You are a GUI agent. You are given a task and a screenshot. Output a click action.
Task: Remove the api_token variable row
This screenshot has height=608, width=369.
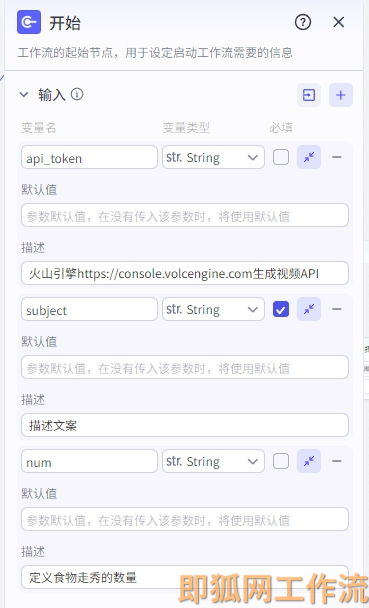(x=337, y=157)
